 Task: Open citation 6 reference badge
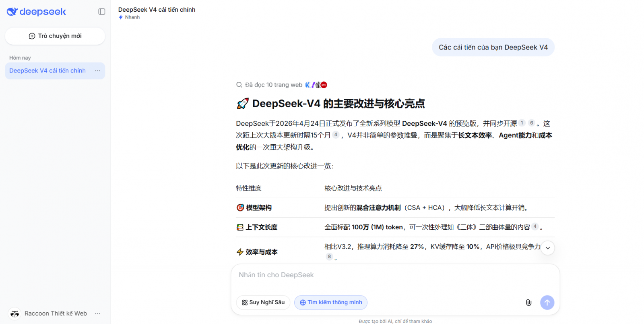(531, 123)
